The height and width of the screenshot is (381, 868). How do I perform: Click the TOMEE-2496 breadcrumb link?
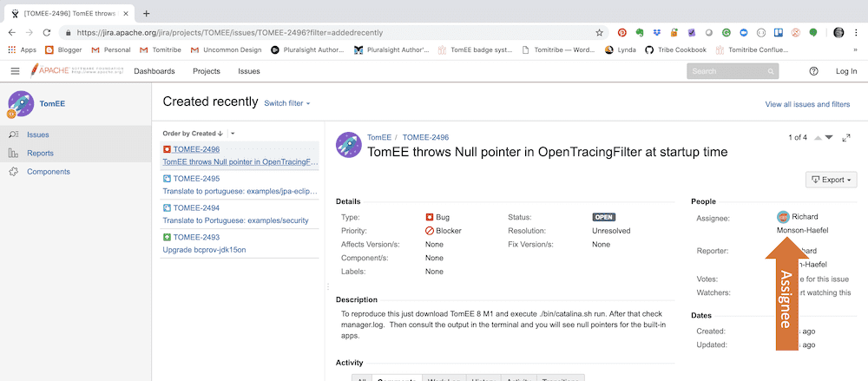point(425,137)
